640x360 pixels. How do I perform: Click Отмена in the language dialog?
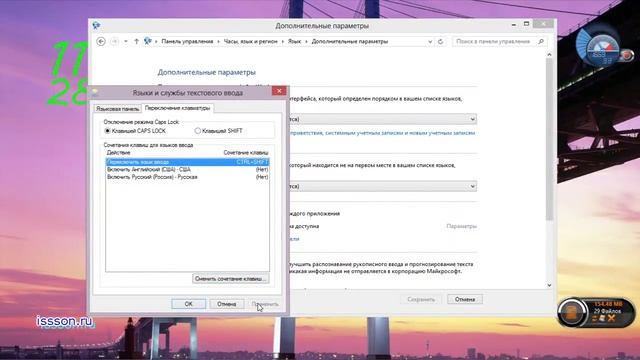tap(227, 304)
